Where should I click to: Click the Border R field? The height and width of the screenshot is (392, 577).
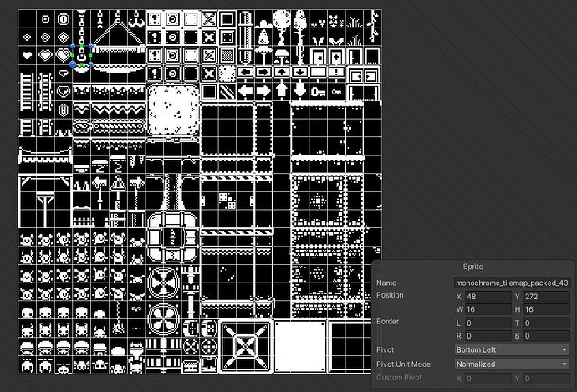tap(488, 336)
